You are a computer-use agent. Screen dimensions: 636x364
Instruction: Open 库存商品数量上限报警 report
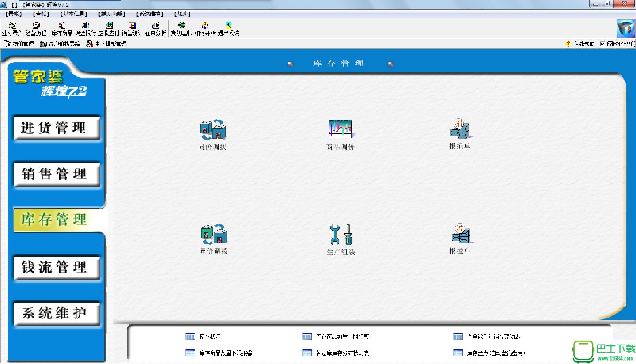pyautogui.click(x=342, y=337)
